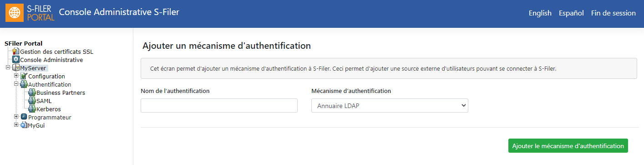Collapse the Authentification tree node
Screen dimensions: 644x165
point(16,84)
